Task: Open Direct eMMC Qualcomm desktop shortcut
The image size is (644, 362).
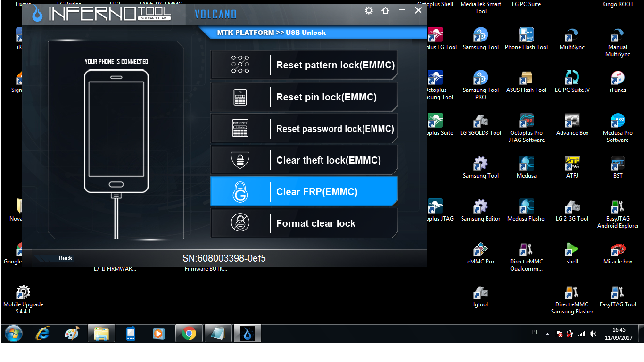Action: coord(526,256)
